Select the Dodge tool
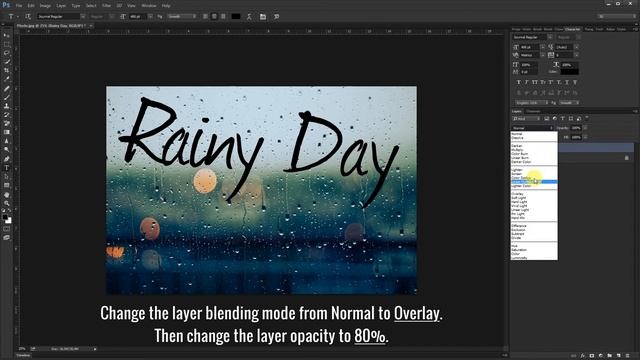 7,149
